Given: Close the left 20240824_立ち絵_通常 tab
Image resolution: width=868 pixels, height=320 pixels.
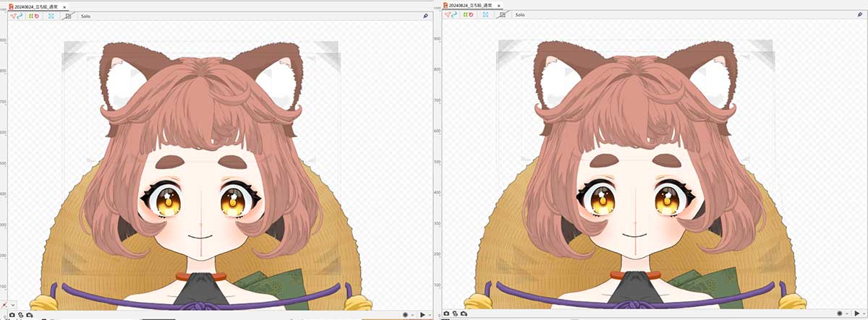Looking at the screenshot, I should point(64,7).
